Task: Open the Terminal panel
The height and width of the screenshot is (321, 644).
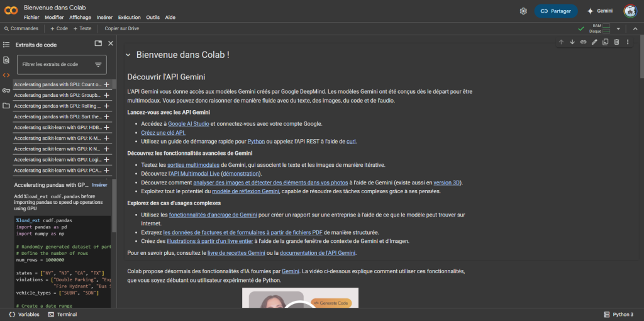Action: 62,315
